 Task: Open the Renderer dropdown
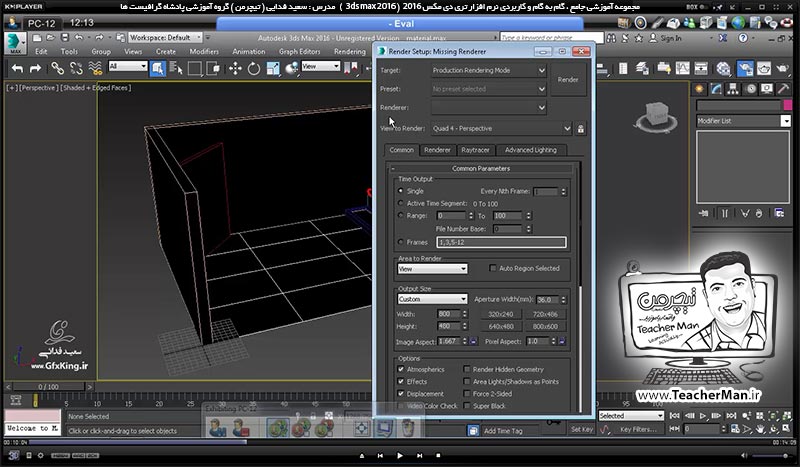pyautogui.click(x=488, y=108)
